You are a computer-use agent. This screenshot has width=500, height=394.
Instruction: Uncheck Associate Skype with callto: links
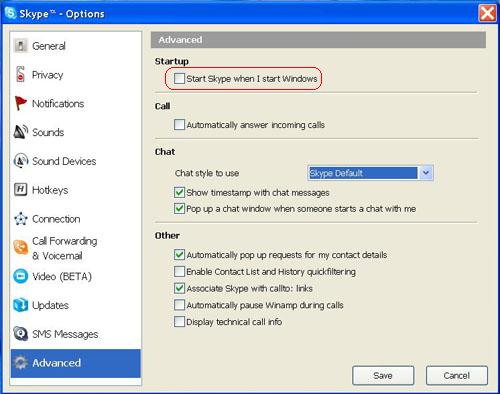179,288
